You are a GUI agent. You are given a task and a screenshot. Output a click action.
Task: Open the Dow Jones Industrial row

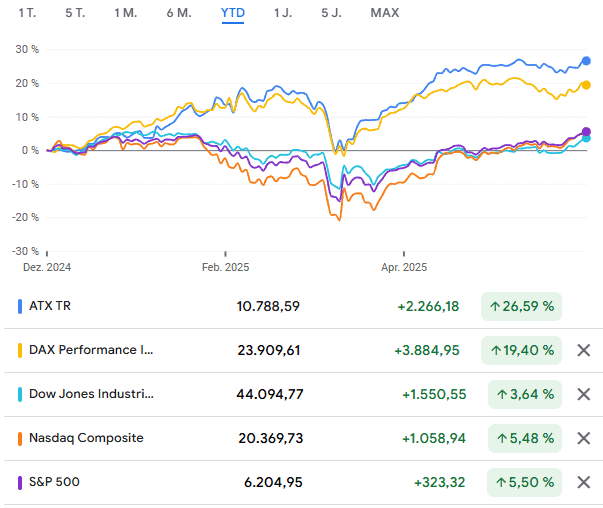(302, 394)
